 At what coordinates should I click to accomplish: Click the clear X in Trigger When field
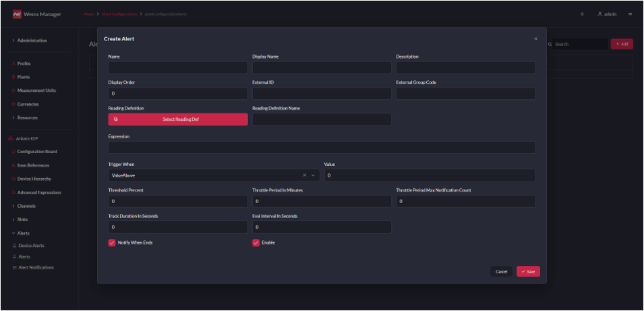pos(304,175)
